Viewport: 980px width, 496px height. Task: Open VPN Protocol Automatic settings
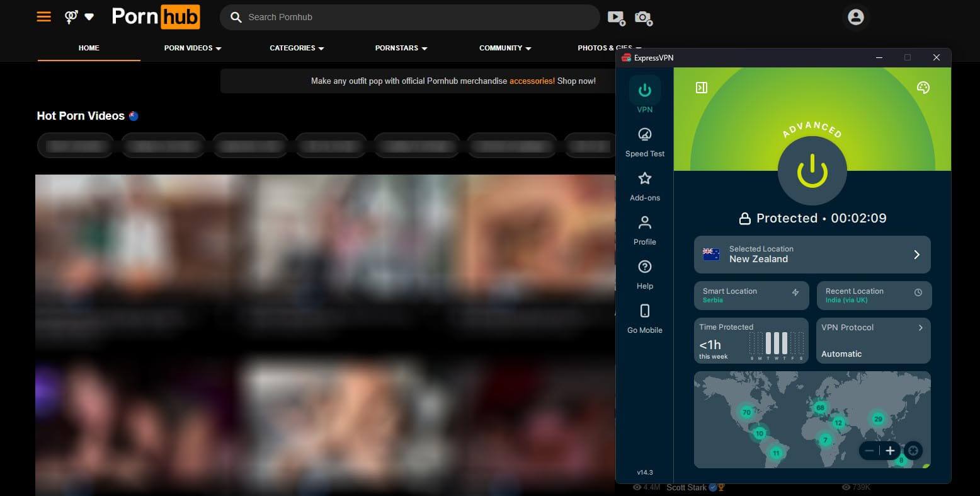pyautogui.click(x=874, y=340)
